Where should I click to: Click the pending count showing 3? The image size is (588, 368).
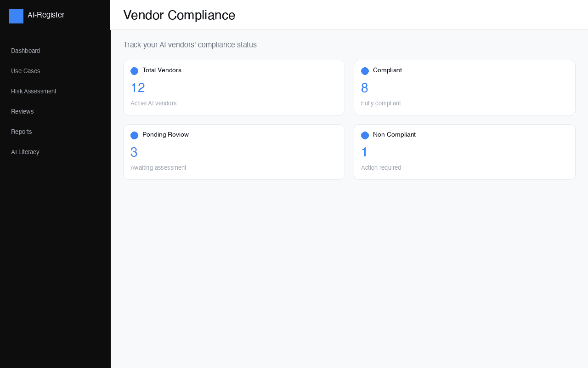[134, 152]
